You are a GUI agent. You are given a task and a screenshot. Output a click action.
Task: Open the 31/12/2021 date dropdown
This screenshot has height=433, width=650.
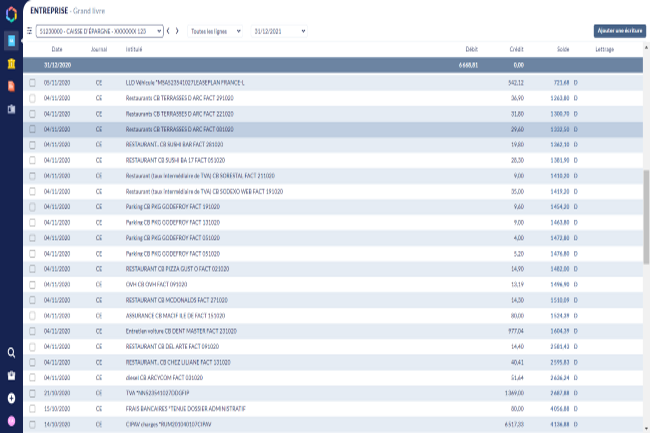279,31
